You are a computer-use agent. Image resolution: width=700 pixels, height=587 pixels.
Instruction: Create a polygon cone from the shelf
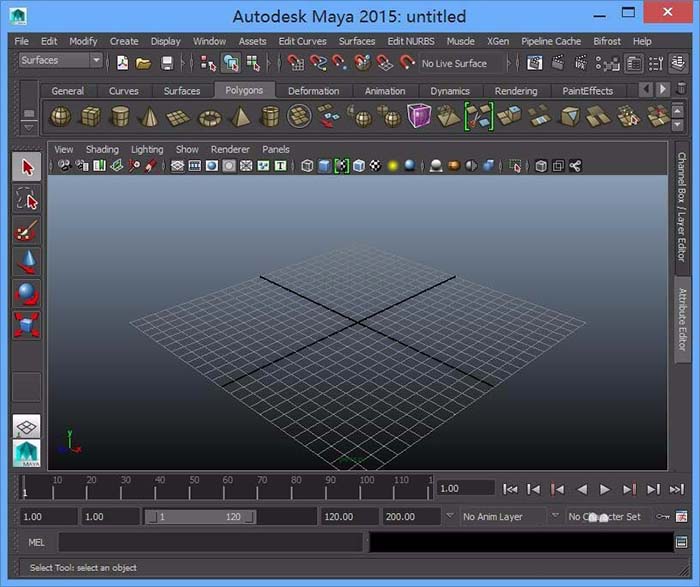(149, 116)
